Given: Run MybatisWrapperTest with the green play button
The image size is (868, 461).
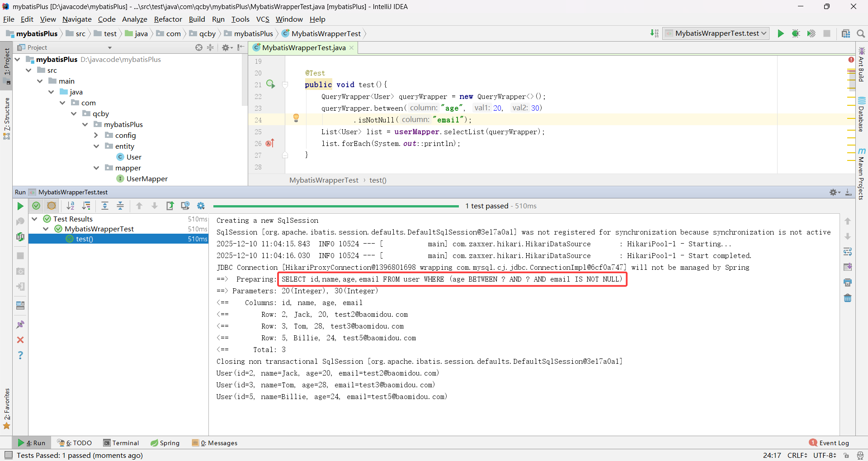Looking at the screenshot, I should [781, 33].
